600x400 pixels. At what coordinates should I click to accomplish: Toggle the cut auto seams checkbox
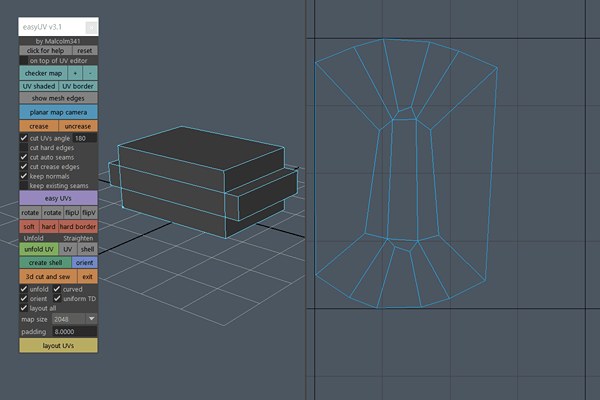point(24,157)
